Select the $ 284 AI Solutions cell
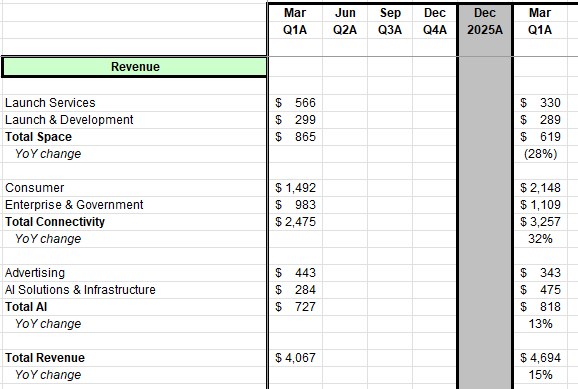Screen dimensions: 578x389 (295, 289)
